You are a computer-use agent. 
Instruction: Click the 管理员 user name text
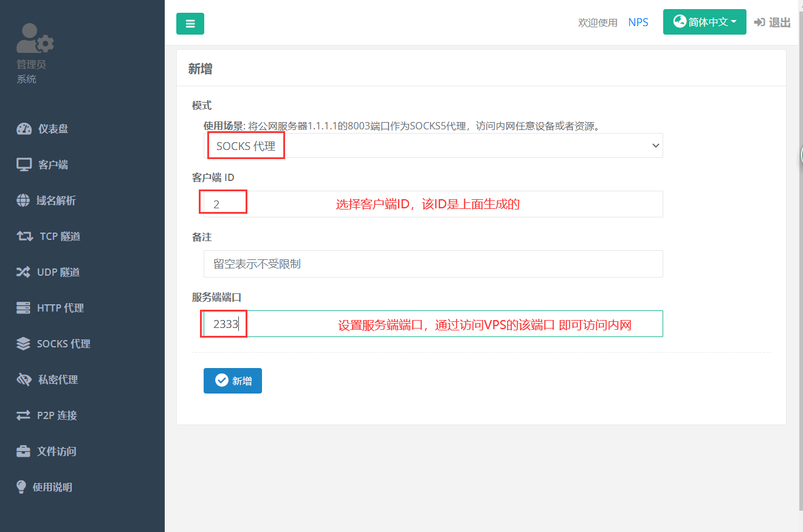tap(31, 64)
